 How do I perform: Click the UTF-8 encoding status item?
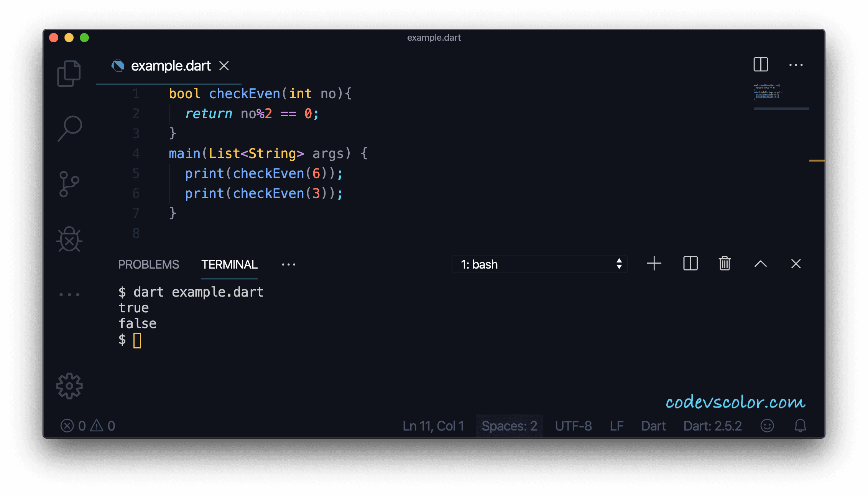(x=573, y=426)
